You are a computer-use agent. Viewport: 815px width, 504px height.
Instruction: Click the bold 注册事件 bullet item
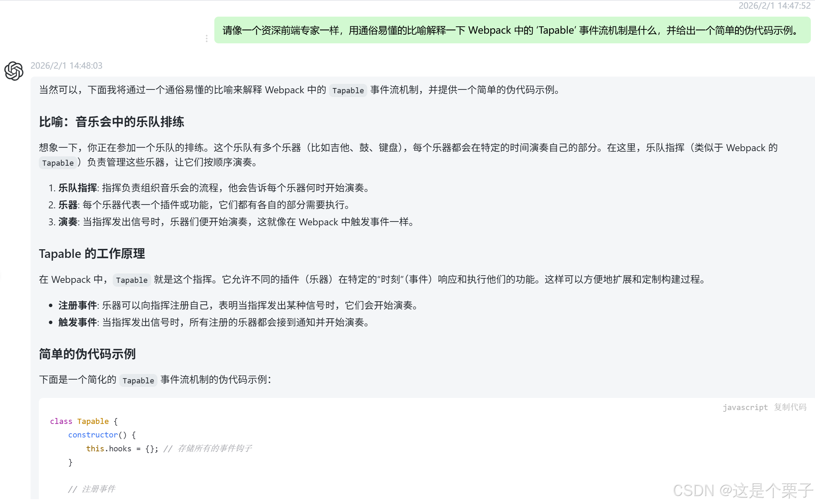(78, 305)
